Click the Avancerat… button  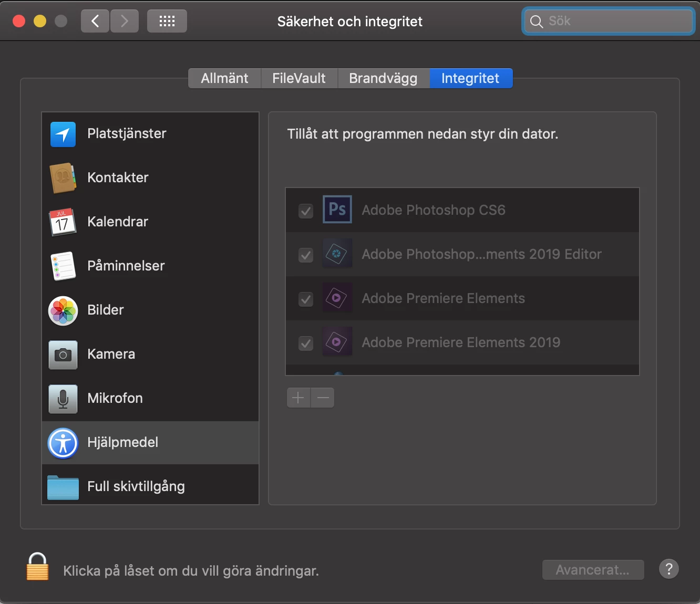593,570
